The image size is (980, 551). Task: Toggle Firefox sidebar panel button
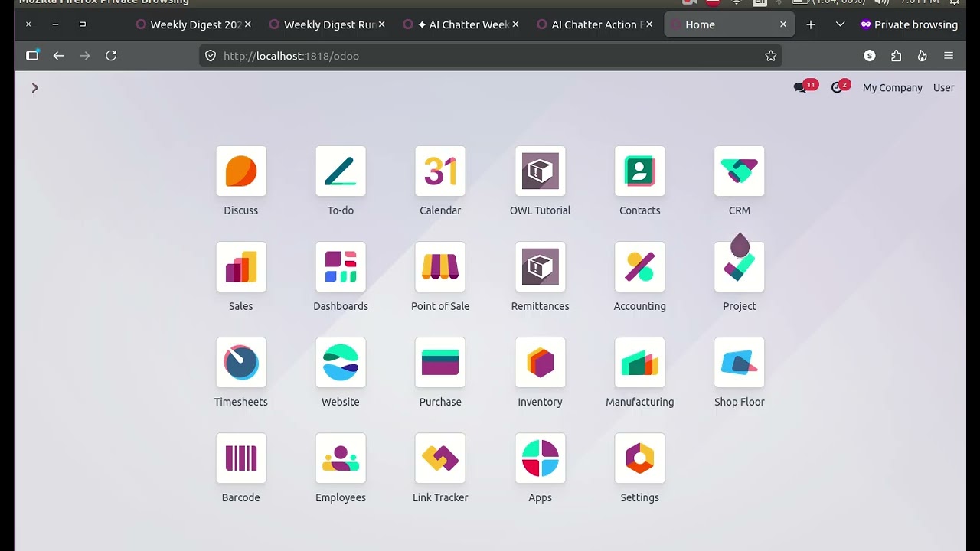[x=32, y=56]
